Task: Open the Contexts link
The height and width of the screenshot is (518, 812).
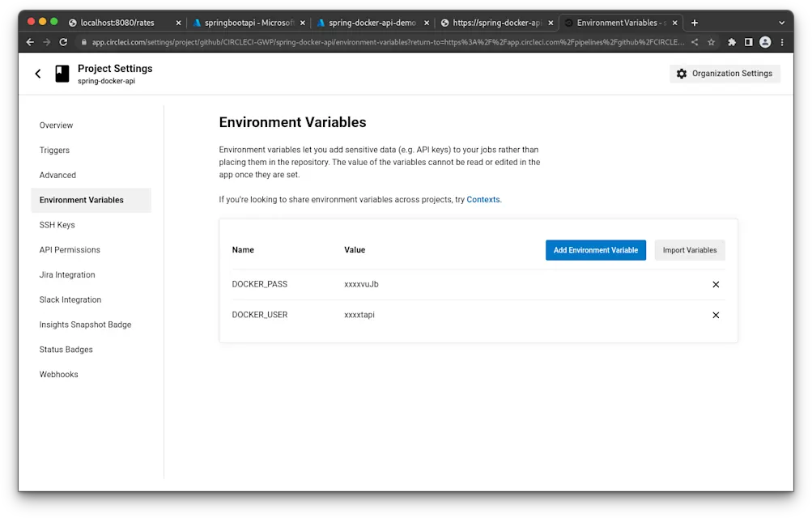Action: tap(483, 199)
